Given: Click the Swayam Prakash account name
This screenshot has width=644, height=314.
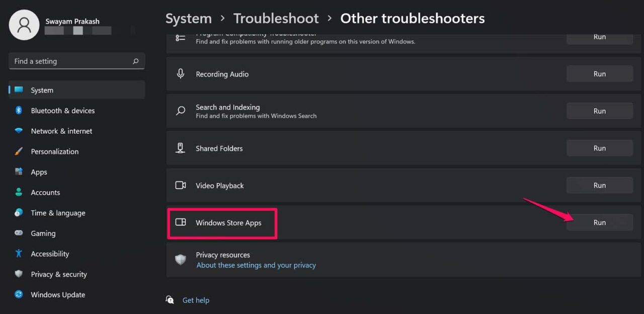Looking at the screenshot, I should 72,22.
